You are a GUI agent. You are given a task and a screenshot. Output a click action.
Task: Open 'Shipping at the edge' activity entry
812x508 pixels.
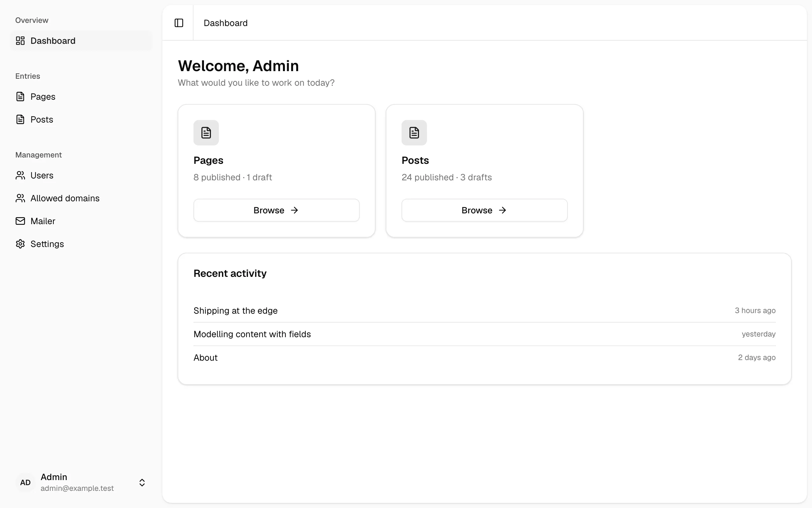485,311
